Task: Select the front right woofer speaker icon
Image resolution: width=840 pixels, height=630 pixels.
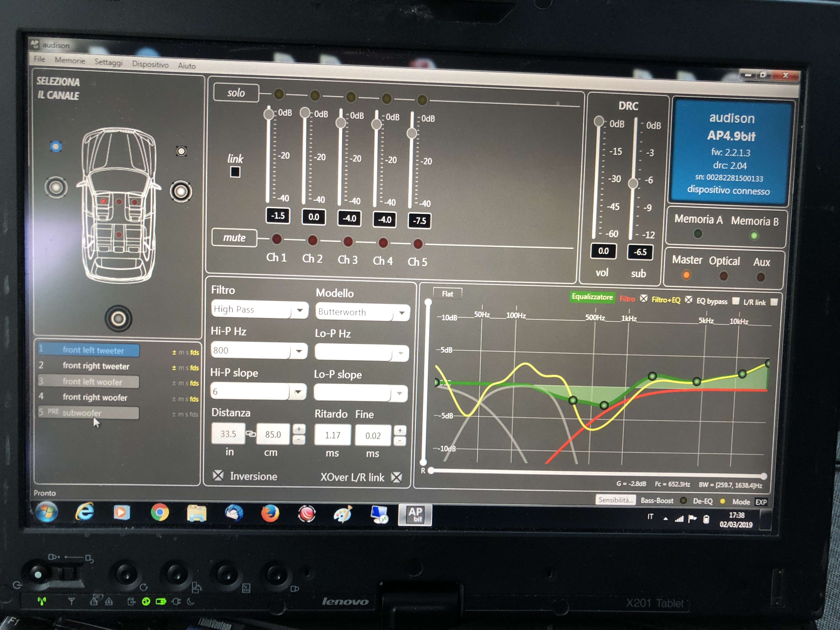Action: pos(181,191)
